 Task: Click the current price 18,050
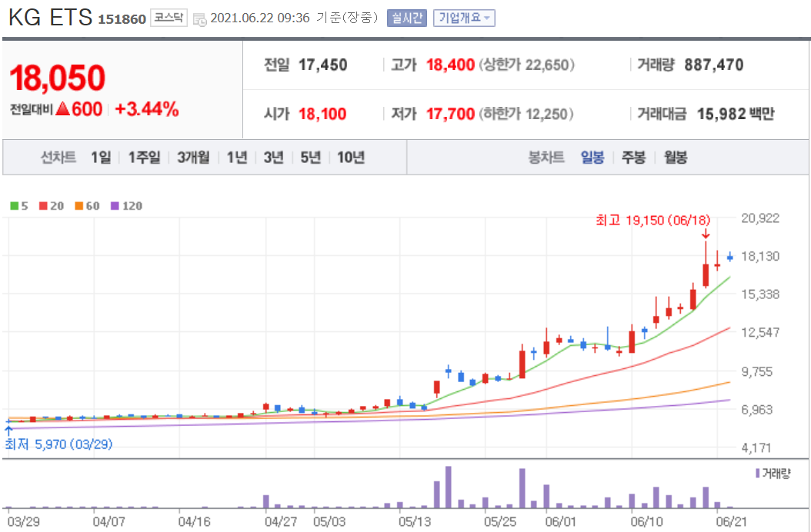click(58, 78)
